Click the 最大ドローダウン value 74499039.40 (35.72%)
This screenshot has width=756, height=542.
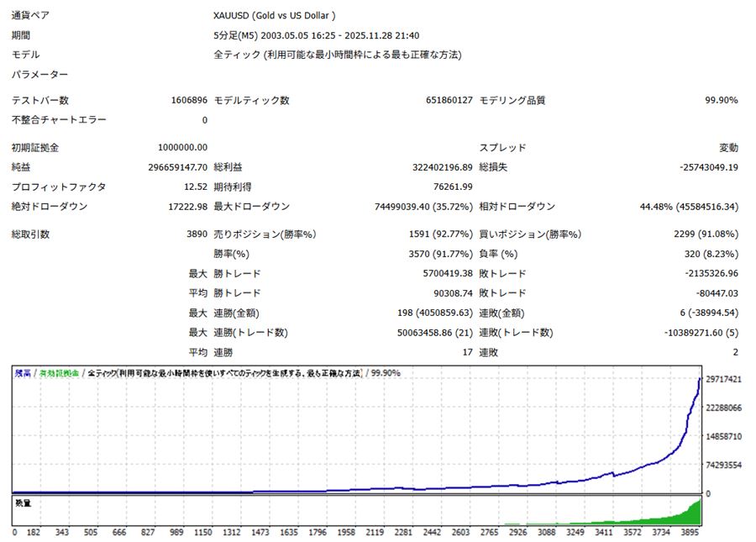424,207
